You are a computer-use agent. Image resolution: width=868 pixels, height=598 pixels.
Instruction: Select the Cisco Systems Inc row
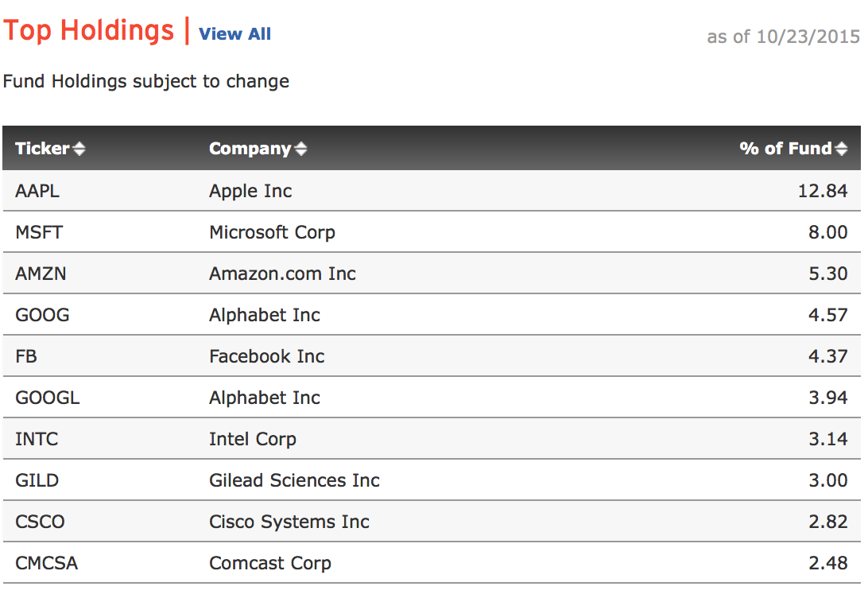point(289,522)
